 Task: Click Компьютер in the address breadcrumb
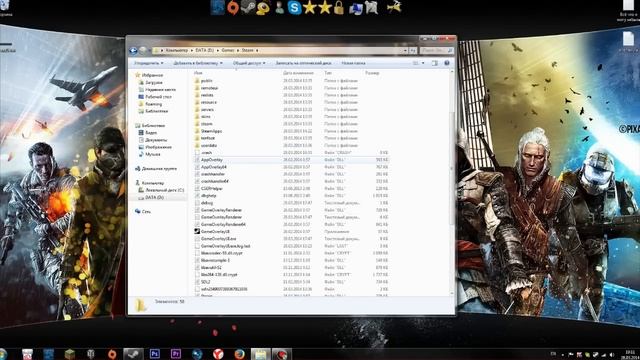177,50
